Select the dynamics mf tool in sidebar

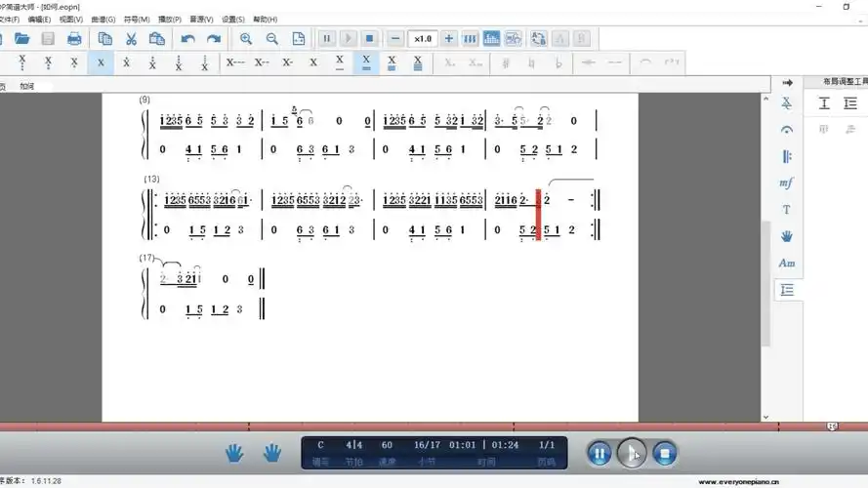point(786,183)
